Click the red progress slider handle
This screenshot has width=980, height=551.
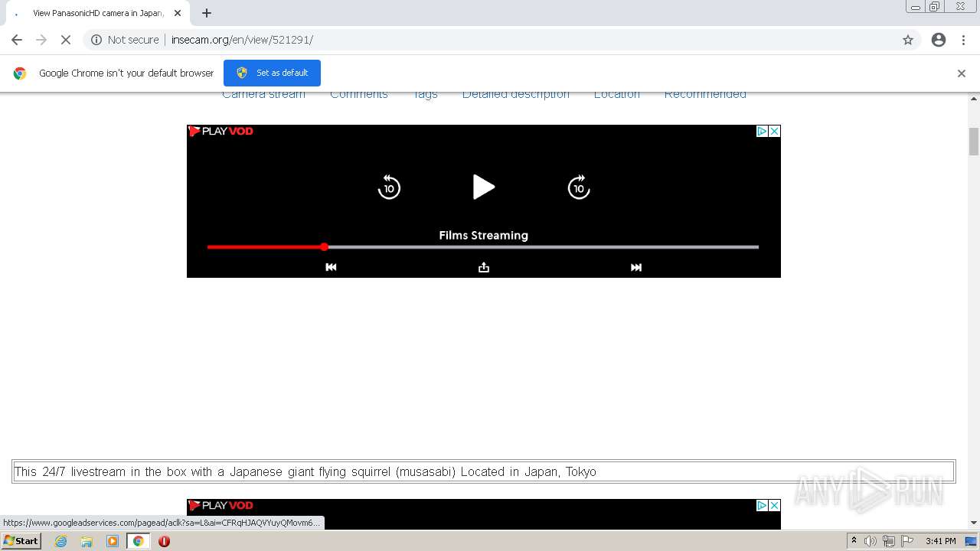(x=325, y=246)
